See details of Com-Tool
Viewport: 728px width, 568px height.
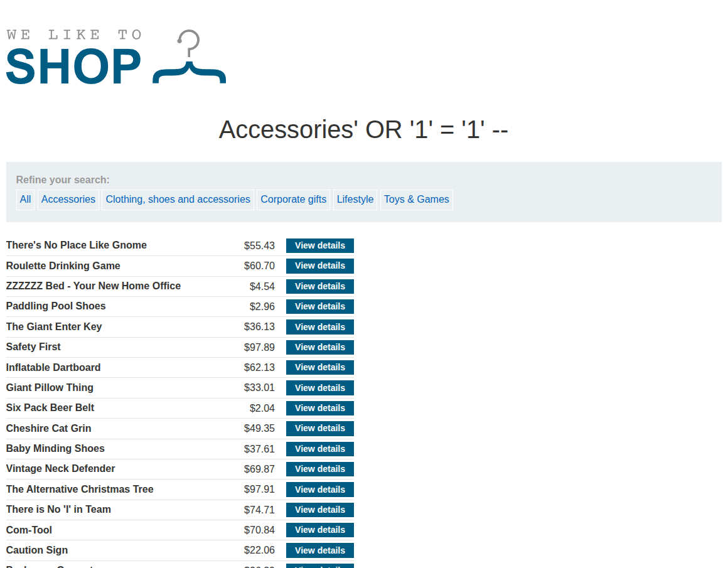[320, 530]
